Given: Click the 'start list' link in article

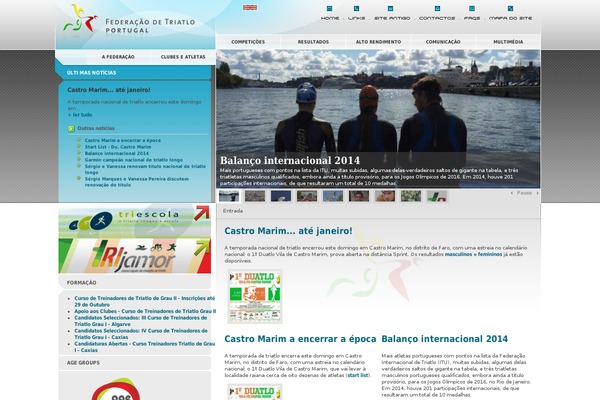Looking at the screenshot, I should coord(358,376).
